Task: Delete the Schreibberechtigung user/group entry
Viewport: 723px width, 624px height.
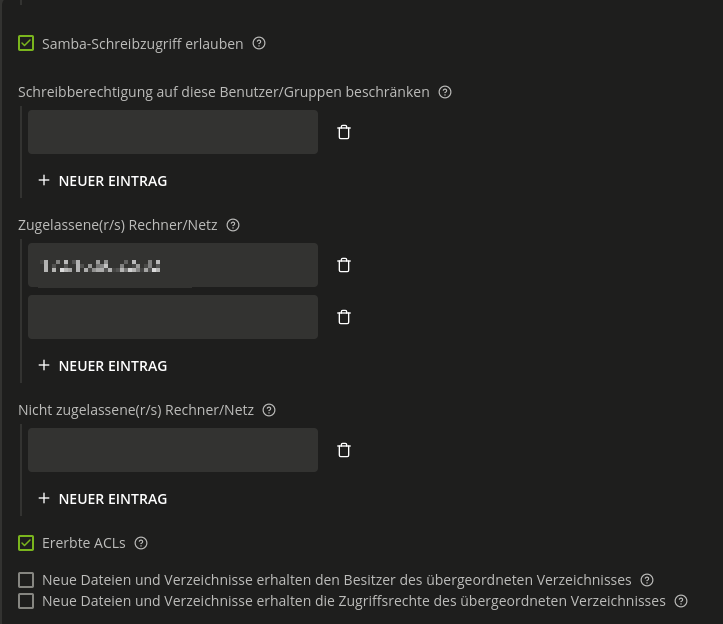Action: [344, 132]
